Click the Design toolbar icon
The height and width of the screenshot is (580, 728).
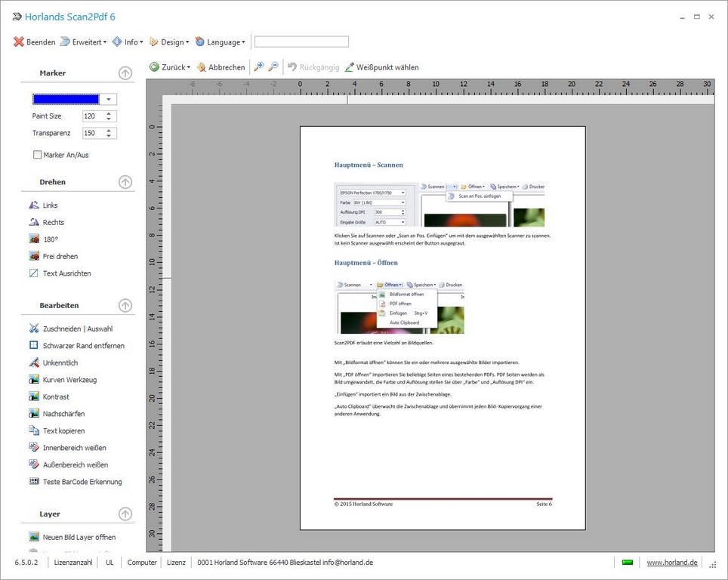153,42
